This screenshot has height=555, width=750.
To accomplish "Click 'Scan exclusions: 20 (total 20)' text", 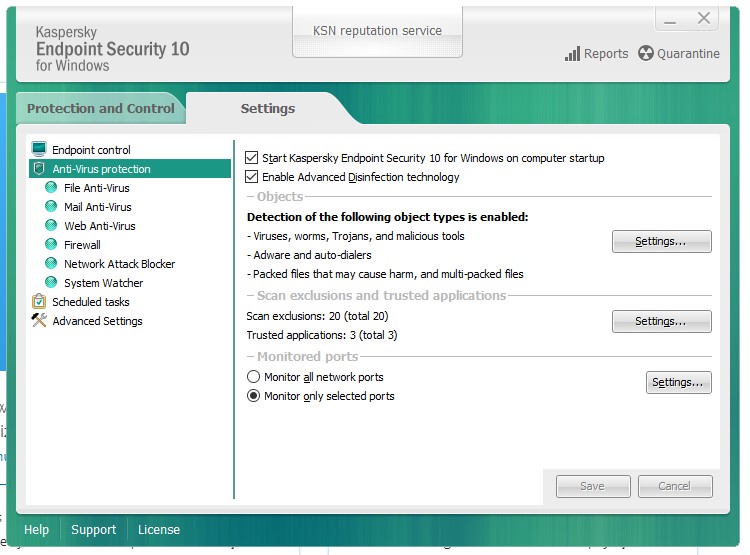I will 317,316.
